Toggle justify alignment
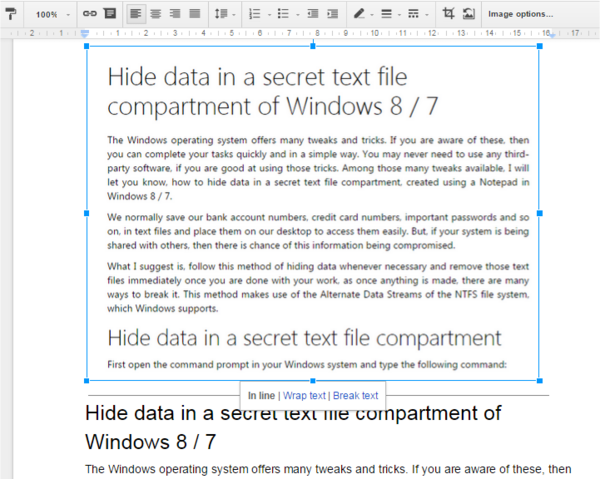Image resolution: width=600 pixels, height=479 pixels. [x=195, y=14]
